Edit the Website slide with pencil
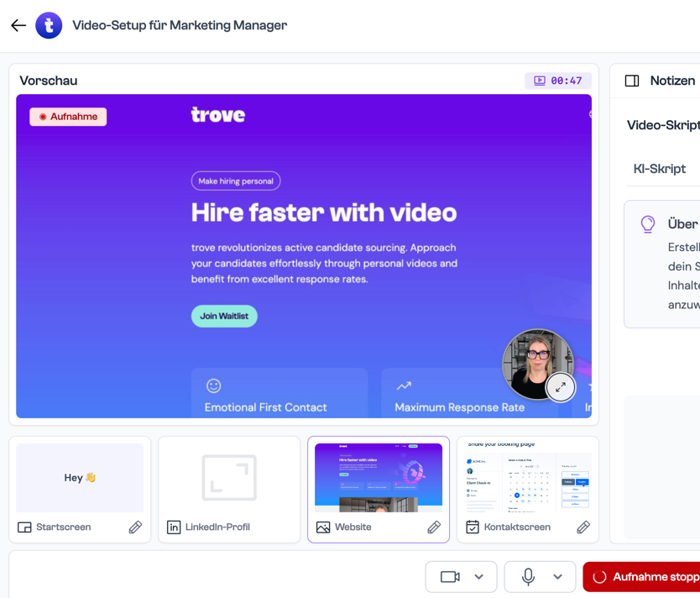 (x=434, y=527)
